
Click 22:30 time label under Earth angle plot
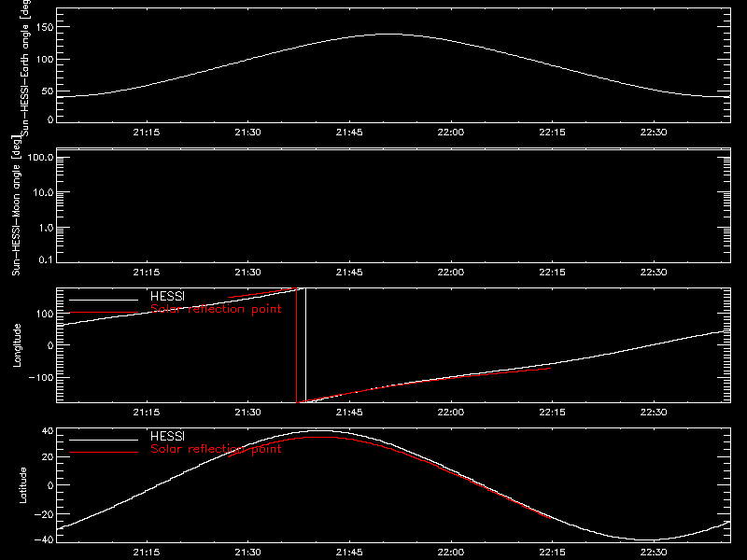click(x=654, y=132)
